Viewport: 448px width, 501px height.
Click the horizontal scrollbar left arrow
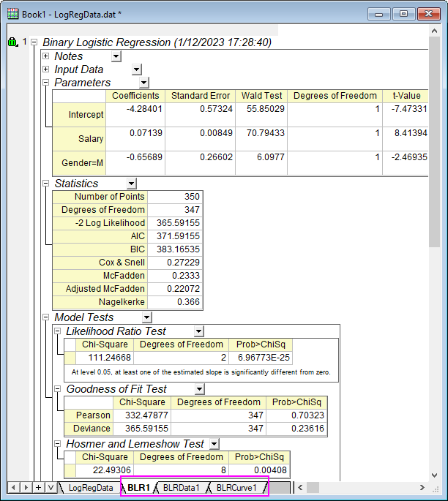coord(300,488)
